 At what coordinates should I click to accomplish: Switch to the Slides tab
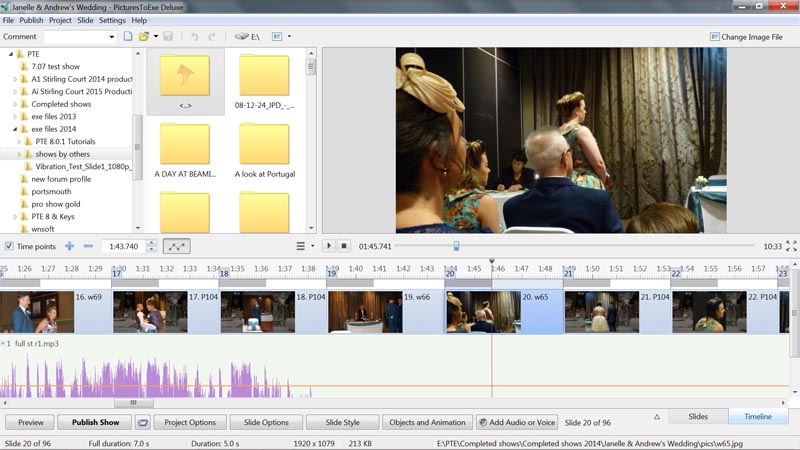click(x=698, y=416)
